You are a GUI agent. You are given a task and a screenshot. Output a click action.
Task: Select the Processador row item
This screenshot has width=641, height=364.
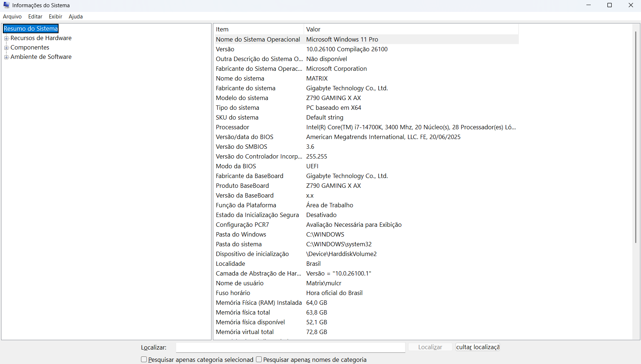tap(232, 127)
